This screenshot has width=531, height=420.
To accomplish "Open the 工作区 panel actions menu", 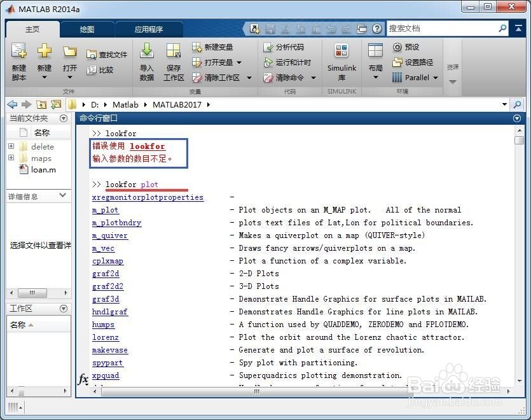I will pos(64,309).
